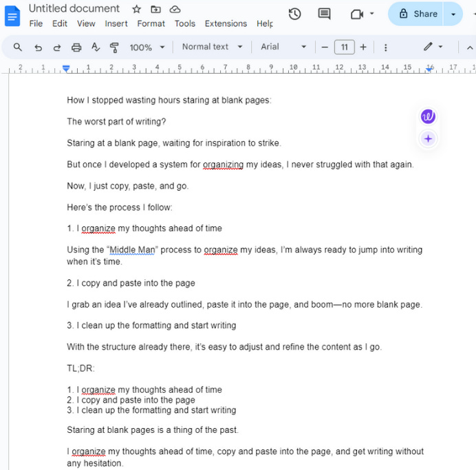The image size is (476, 470).
Task: Open the 100% zoom dropdown
Action: pyautogui.click(x=147, y=47)
